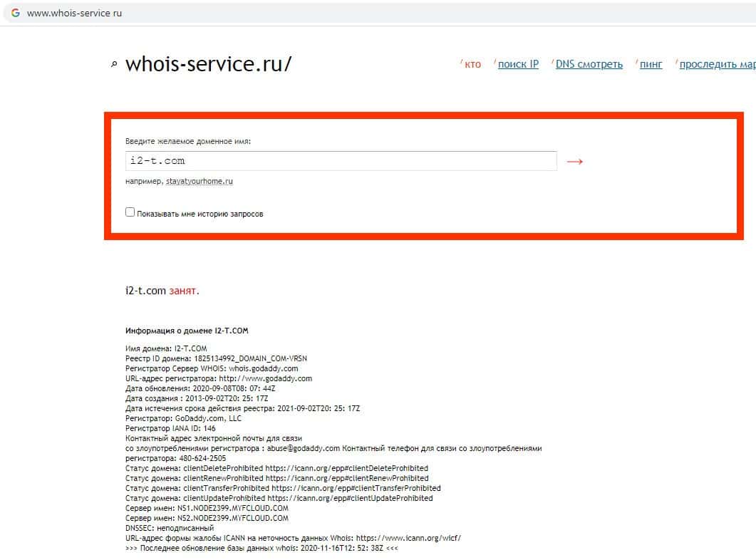Image resolution: width=756 pixels, height=560 pixels.
Task: Click the icann.org/epp#clientDeleteProhibited status URL
Action: [347, 468]
